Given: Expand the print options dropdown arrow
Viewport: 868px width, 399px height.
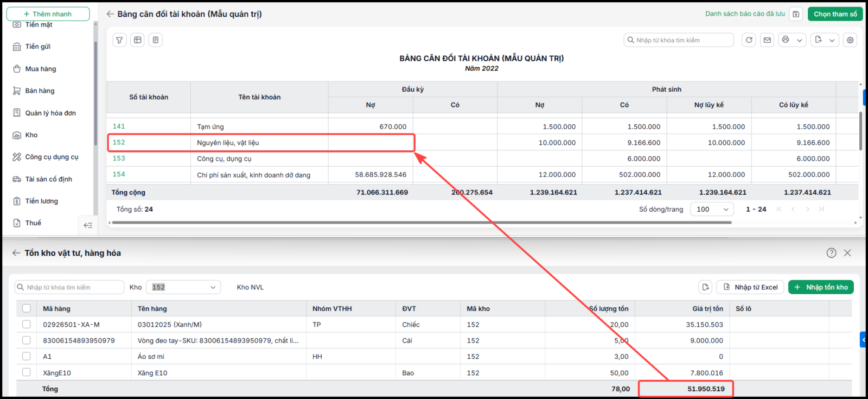Looking at the screenshot, I should [x=800, y=40].
